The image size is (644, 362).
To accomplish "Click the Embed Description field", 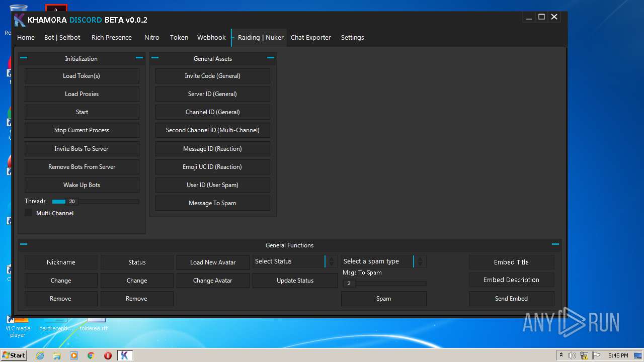I will point(512,280).
